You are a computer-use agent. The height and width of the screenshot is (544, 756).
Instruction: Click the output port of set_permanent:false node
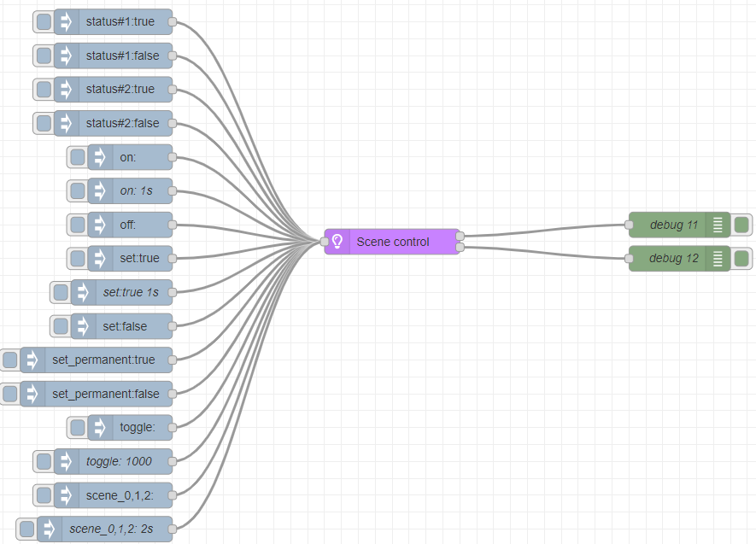point(172,394)
